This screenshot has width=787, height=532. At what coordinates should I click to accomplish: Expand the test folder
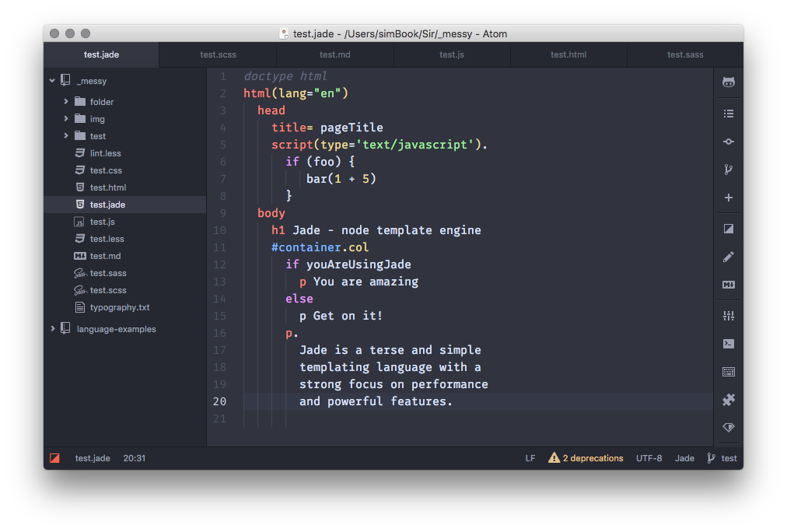click(x=66, y=136)
